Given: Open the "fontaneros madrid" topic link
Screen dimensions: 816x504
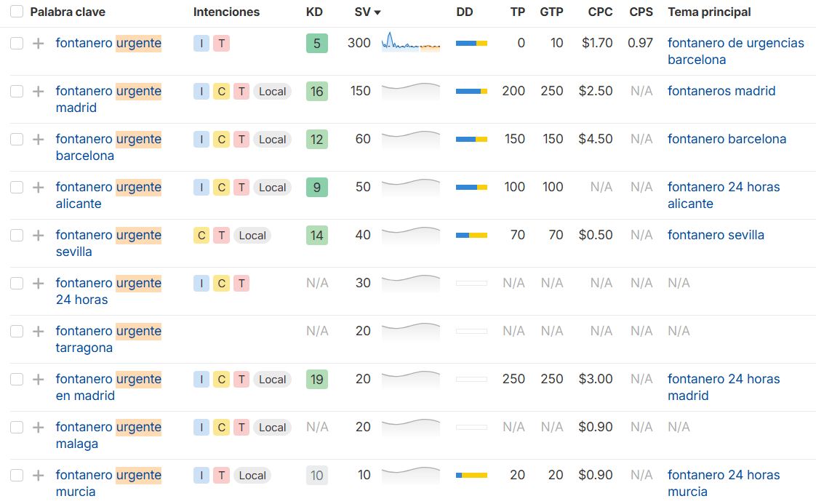Looking at the screenshot, I should [x=721, y=91].
